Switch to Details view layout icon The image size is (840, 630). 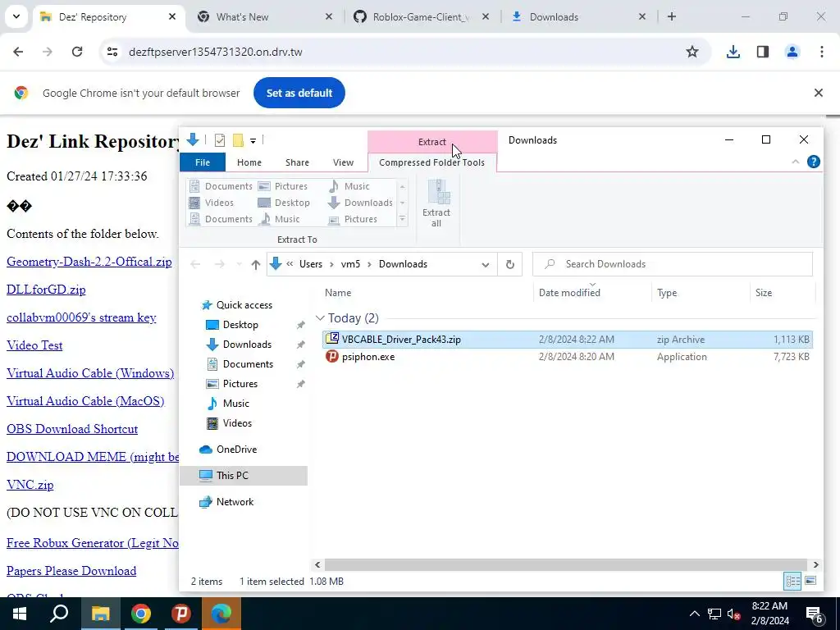[793, 582]
